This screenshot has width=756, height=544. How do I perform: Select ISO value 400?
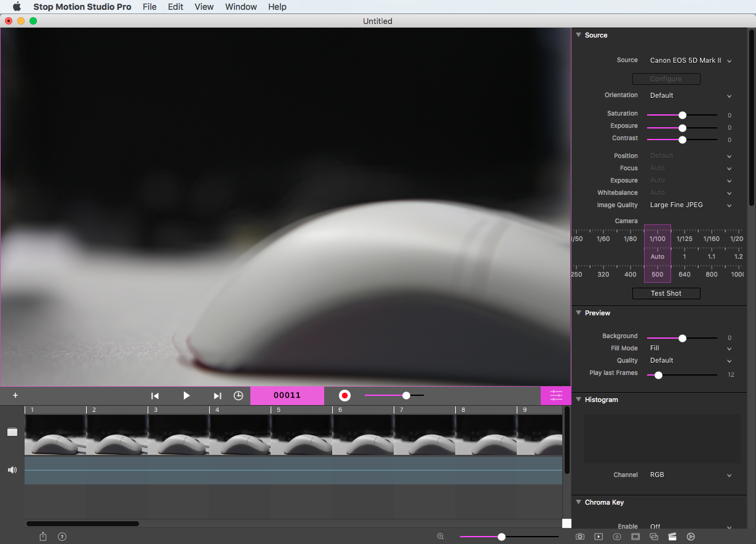coord(631,274)
